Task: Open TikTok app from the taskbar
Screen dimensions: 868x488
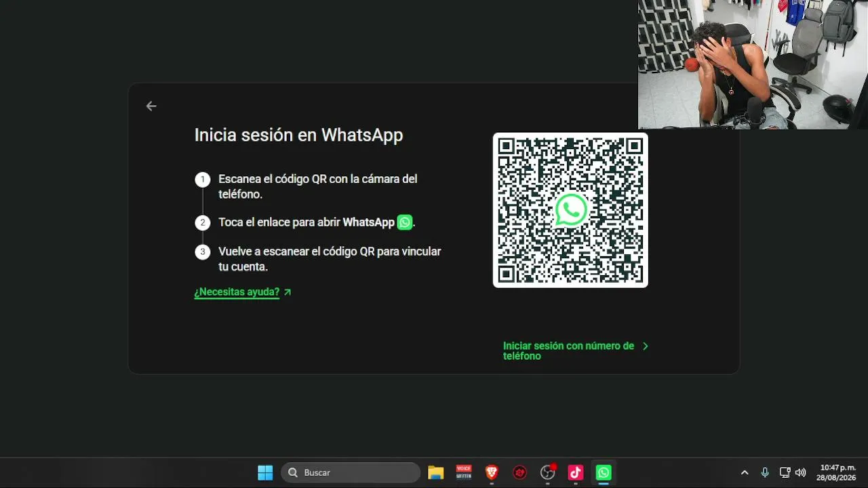Action: pyautogui.click(x=576, y=472)
